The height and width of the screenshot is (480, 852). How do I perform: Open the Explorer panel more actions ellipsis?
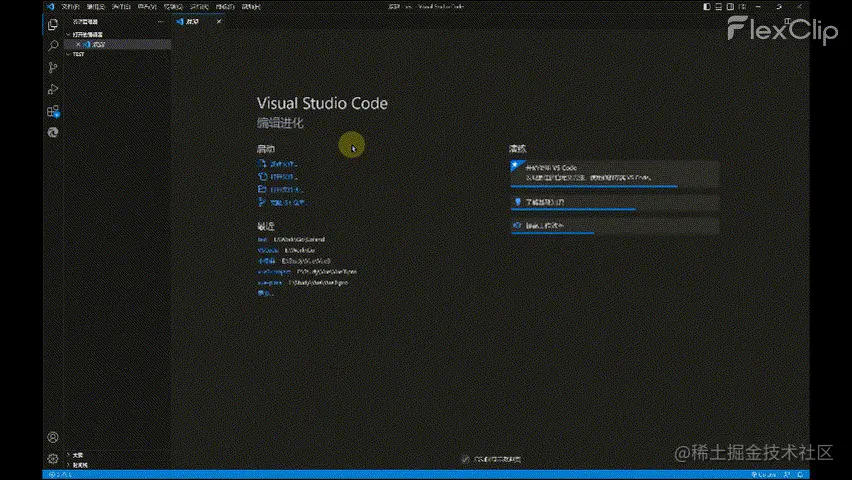160,22
